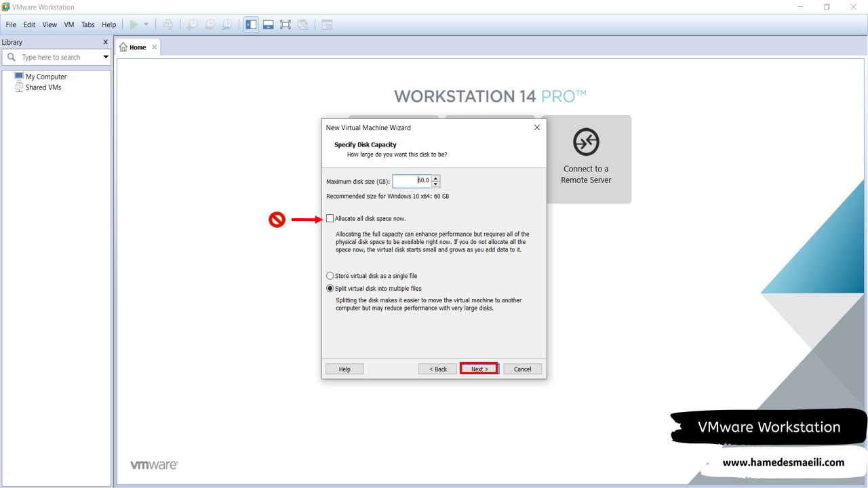The width and height of the screenshot is (868, 488).
Task: Click the Specify Disk Capacity heading
Action: click(x=366, y=144)
